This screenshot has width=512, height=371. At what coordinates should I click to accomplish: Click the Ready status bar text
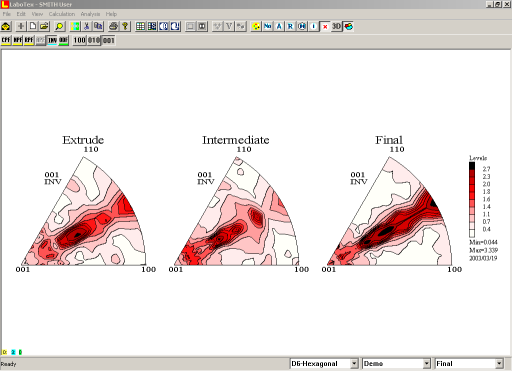8,364
